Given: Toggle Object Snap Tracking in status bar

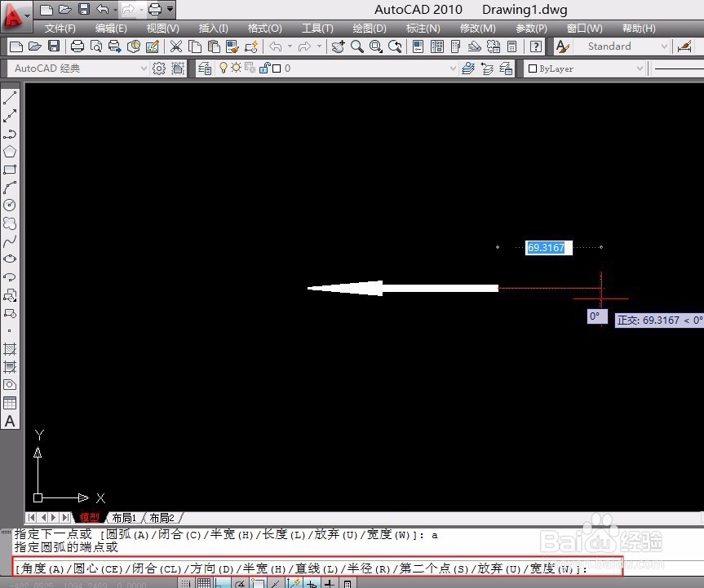Looking at the screenshot, I should point(276,583).
